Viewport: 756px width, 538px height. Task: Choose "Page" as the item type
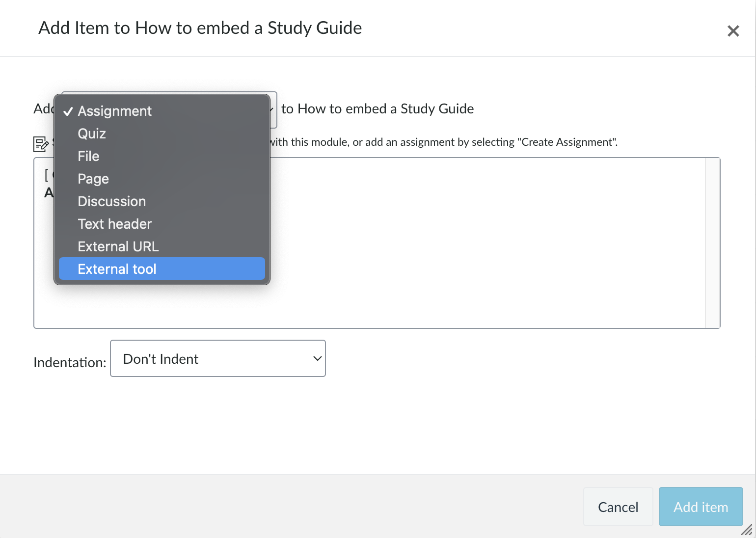coord(93,179)
